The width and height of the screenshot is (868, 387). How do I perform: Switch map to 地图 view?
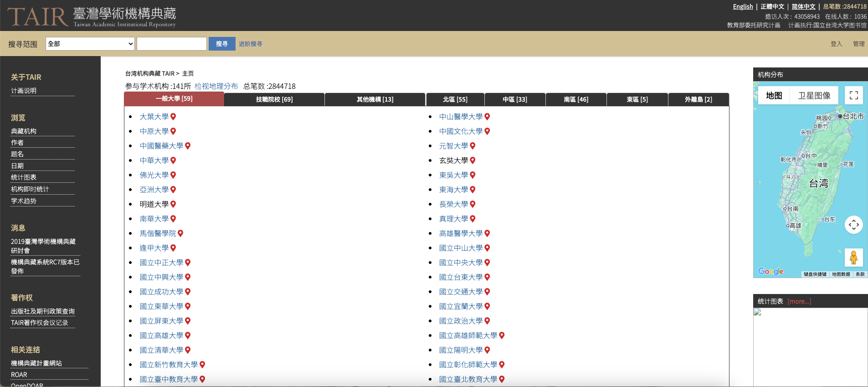[x=774, y=96]
